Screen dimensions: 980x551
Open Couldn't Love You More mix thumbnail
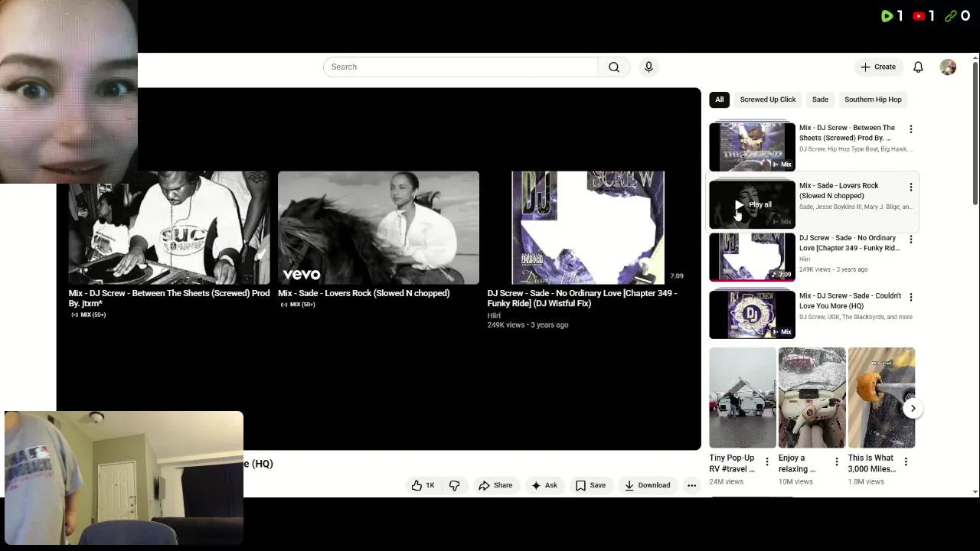[752, 315]
